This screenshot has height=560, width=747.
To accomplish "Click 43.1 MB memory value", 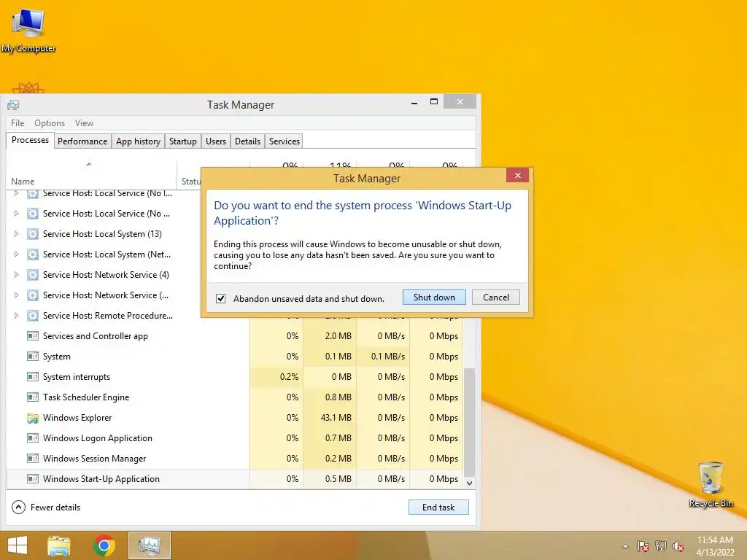I will (336, 418).
